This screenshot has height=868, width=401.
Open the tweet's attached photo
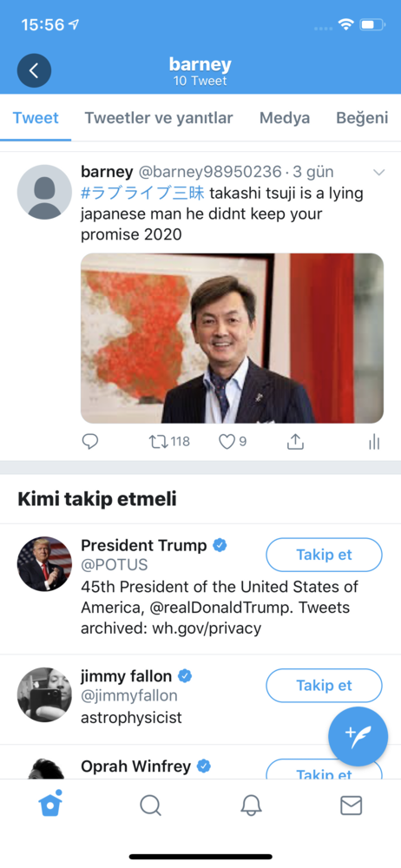click(232, 339)
